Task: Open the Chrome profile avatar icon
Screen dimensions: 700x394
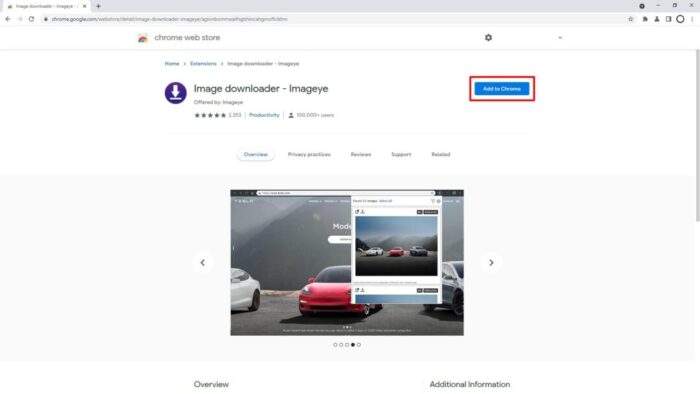Action: pos(680,19)
